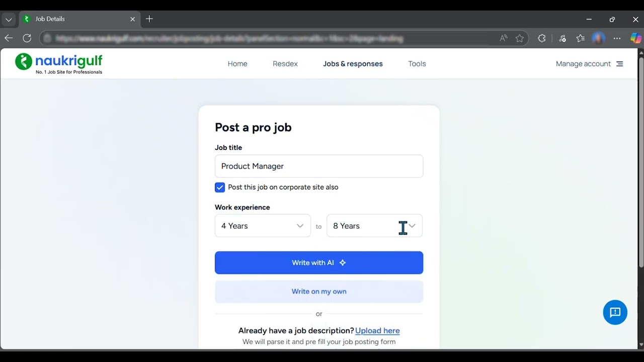Go back with the browser back arrow
Screen dimensions: 644x362
(x=9, y=38)
